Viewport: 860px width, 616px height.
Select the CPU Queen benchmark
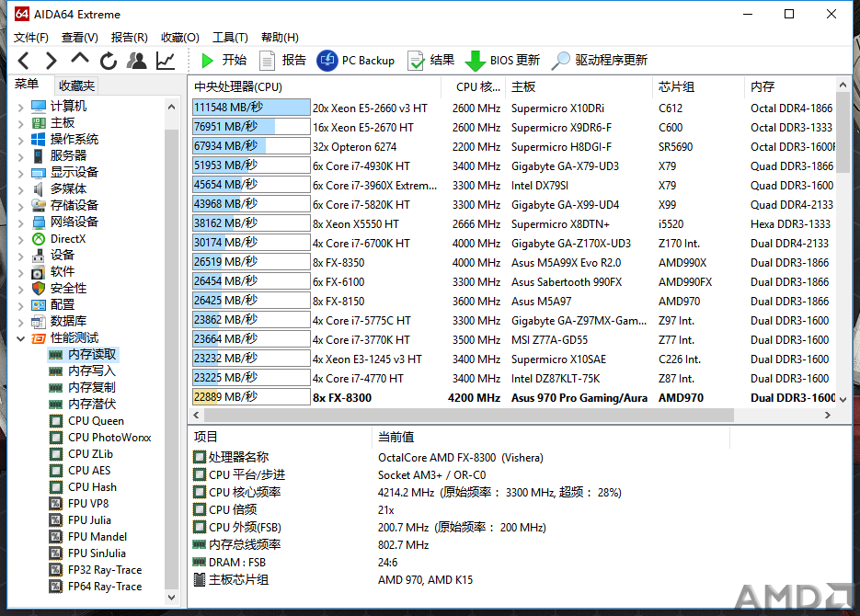point(86,421)
